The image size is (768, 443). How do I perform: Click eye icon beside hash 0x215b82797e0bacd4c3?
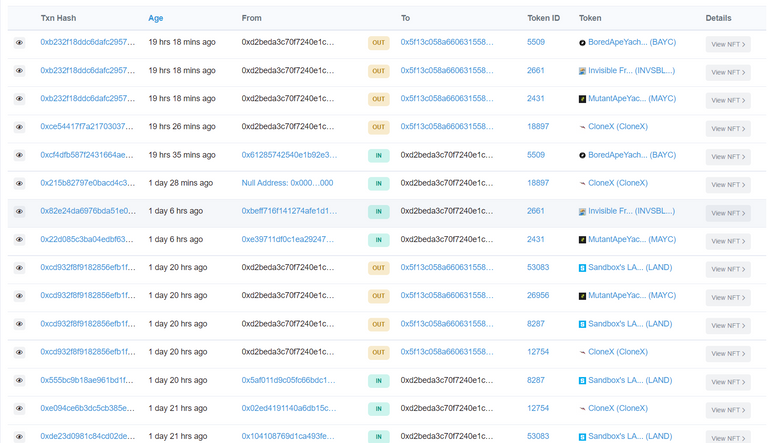19,183
